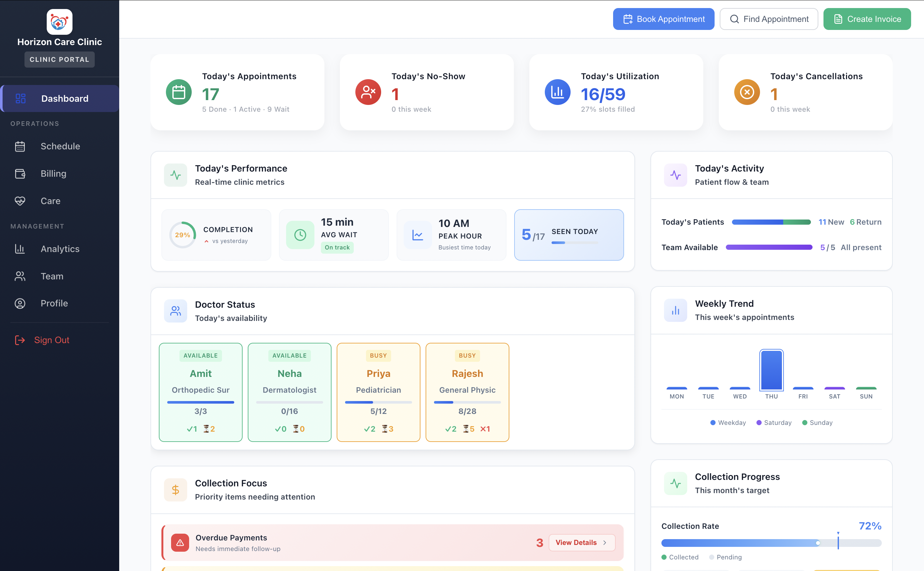This screenshot has height=571, width=924.
Task: Click the Create Invoice button
Action: [867, 19]
